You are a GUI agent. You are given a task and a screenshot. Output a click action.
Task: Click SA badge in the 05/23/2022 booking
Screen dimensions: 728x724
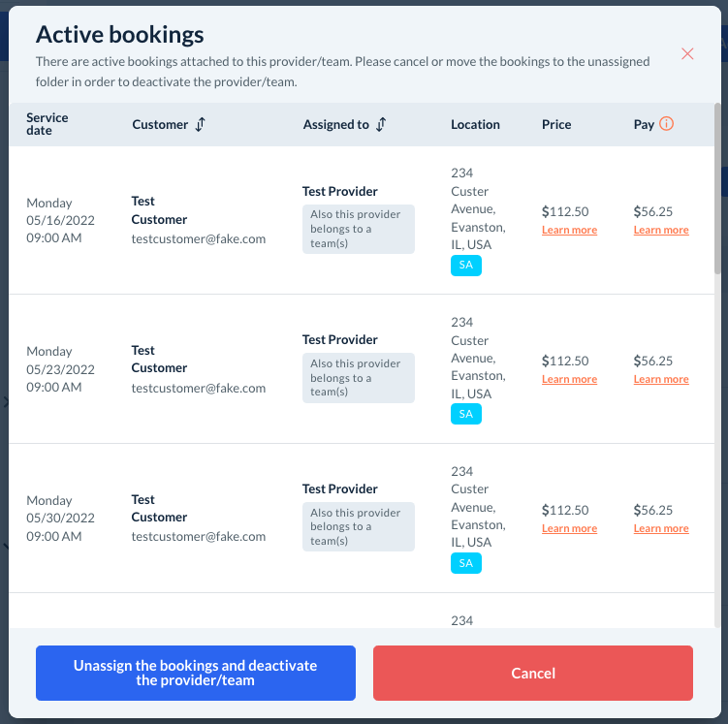point(466,414)
